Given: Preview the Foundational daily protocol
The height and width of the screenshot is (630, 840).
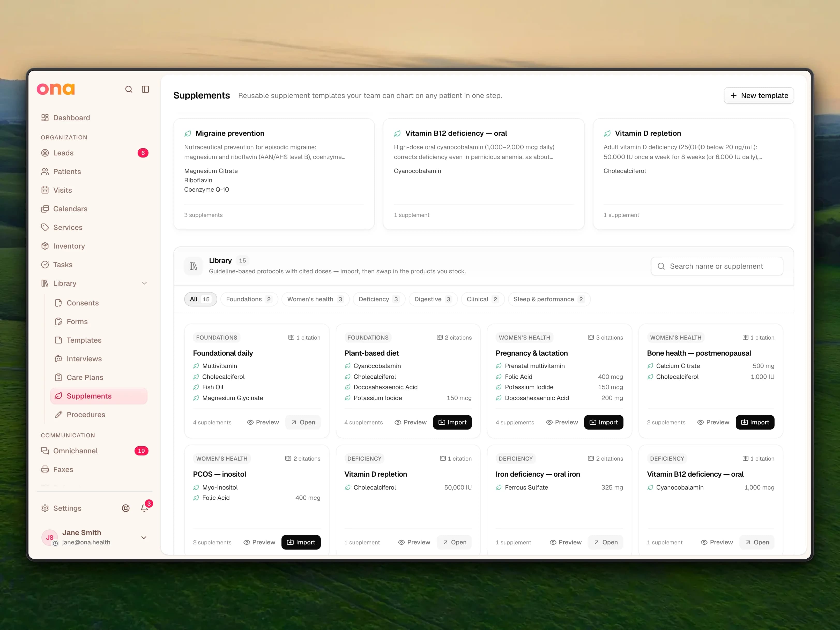Looking at the screenshot, I should (x=263, y=422).
